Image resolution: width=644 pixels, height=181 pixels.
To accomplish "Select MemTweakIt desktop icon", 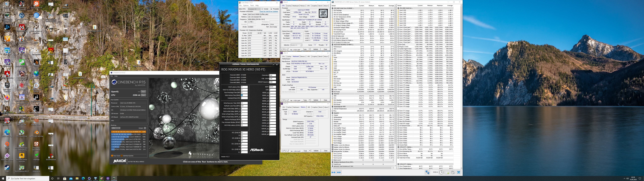I will [7, 122].
